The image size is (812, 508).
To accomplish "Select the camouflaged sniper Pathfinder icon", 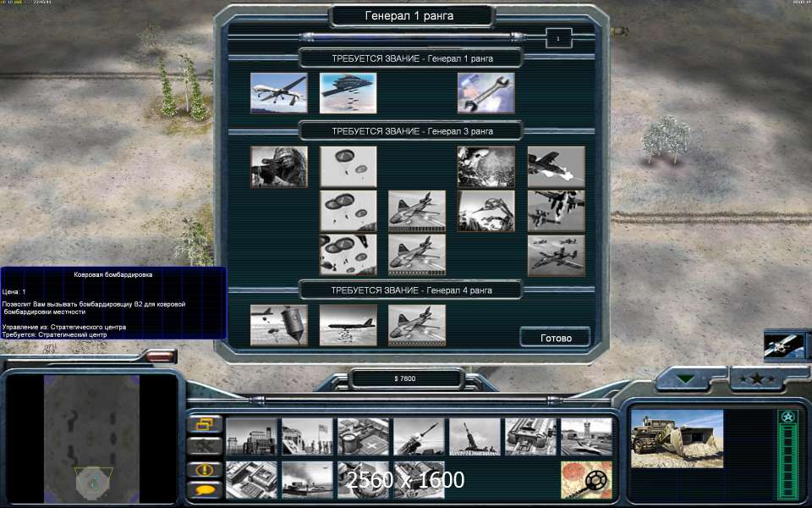I will 278,167.
